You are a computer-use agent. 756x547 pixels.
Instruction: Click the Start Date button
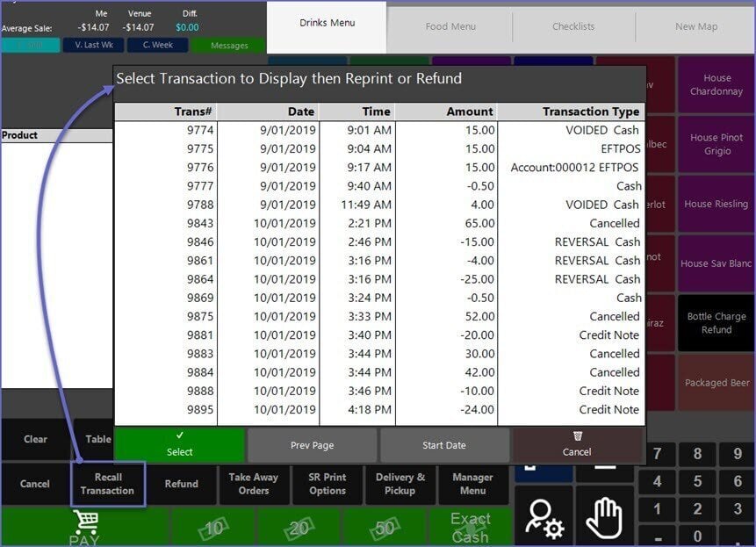pyautogui.click(x=444, y=445)
